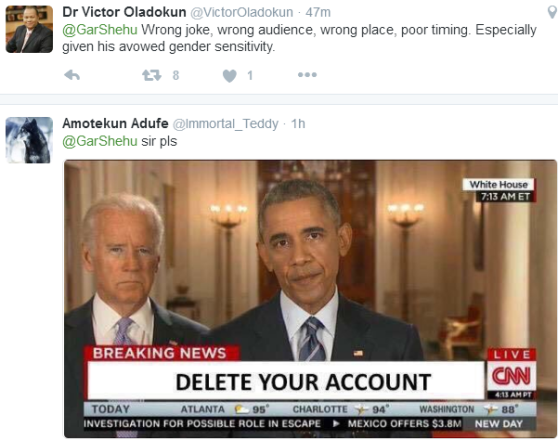
Task: Enlarge the 'Delete Your Account' CNN image
Action: pyautogui.click(x=310, y=299)
